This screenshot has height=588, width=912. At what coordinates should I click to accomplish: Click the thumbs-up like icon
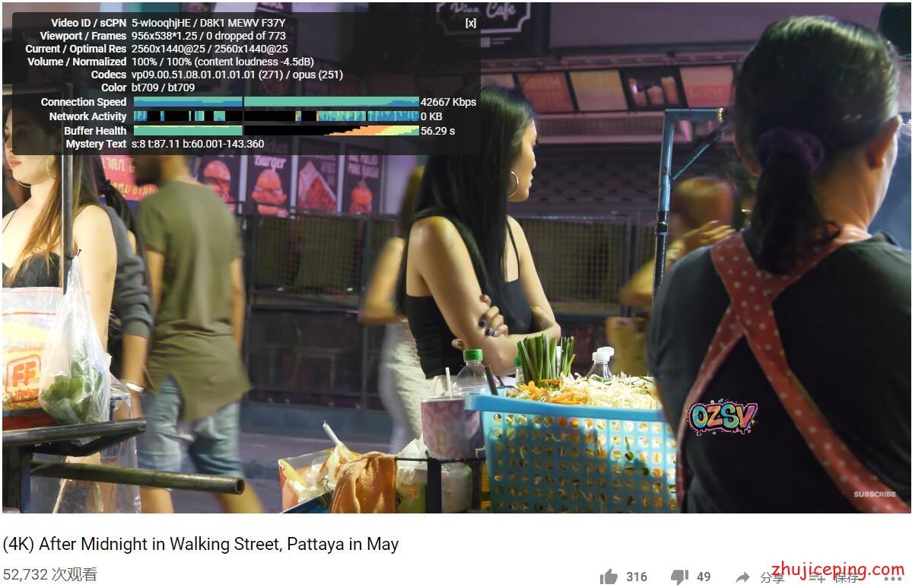tap(609, 577)
